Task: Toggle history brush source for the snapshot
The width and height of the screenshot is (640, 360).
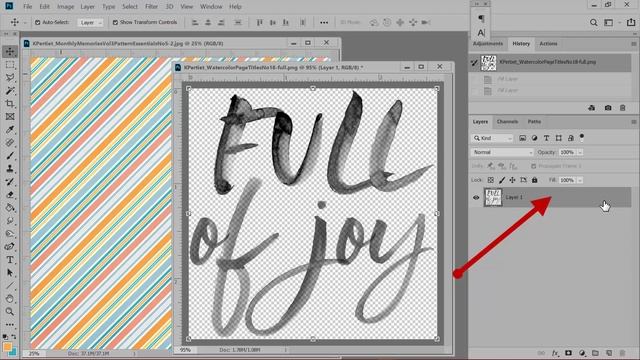Action: (474, 63)
